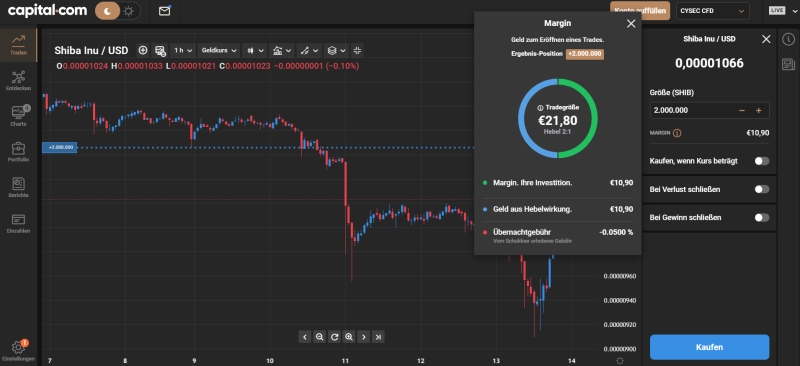Open the Traden section in sidebar
This screenshot has width=800, height=366.
18,45
